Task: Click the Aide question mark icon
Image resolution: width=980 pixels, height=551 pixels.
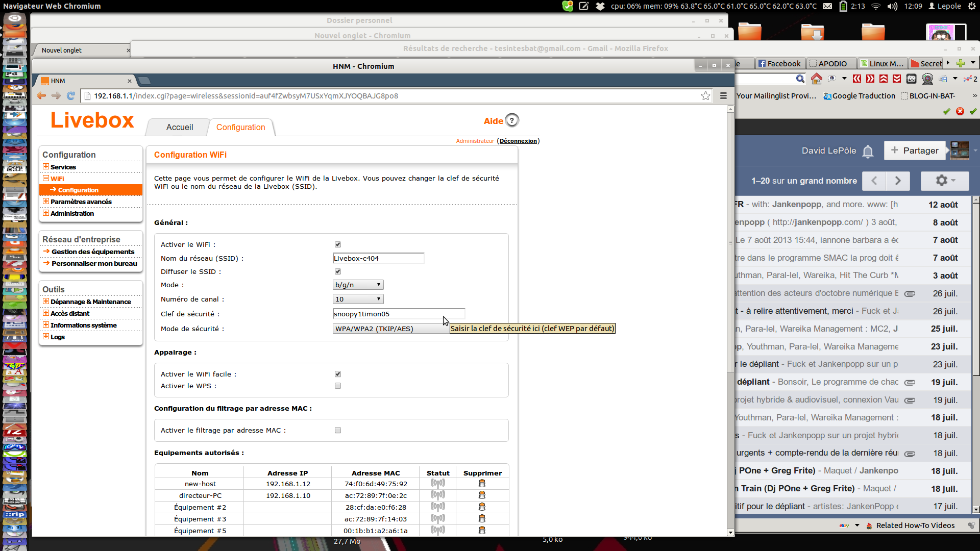Action: [511, 120]
